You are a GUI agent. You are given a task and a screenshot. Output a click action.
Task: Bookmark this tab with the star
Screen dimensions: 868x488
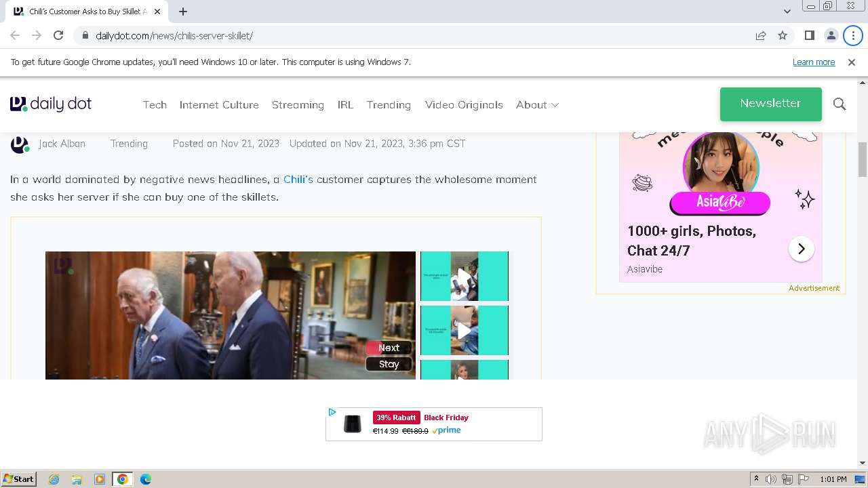[x=783, y=35]
